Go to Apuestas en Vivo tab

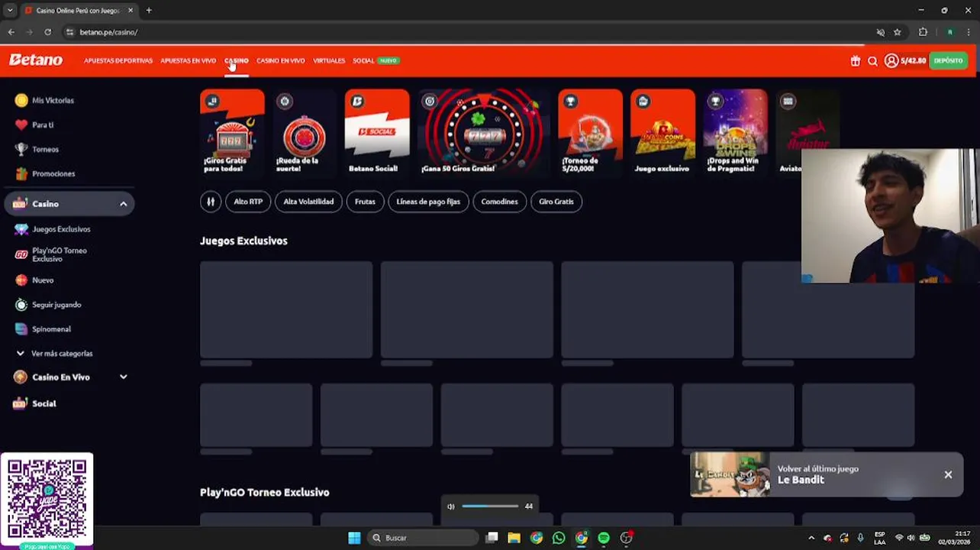[188, 60]
